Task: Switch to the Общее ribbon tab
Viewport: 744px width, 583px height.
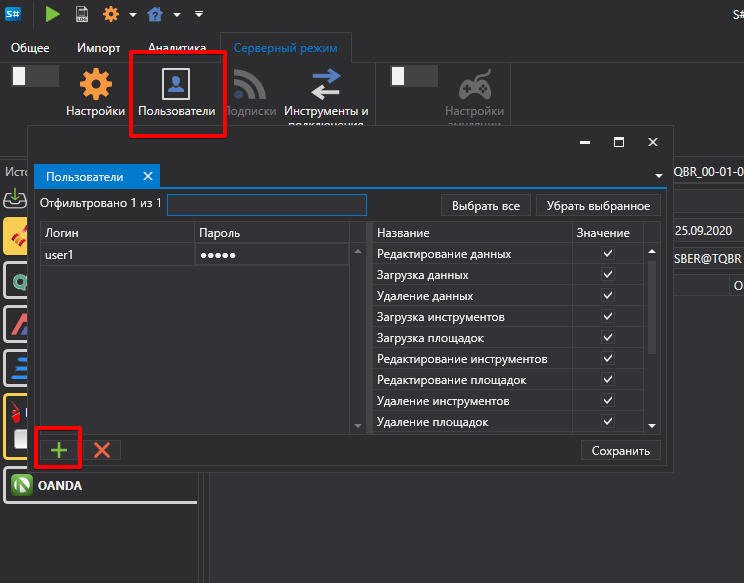Action: coord(30,48)
